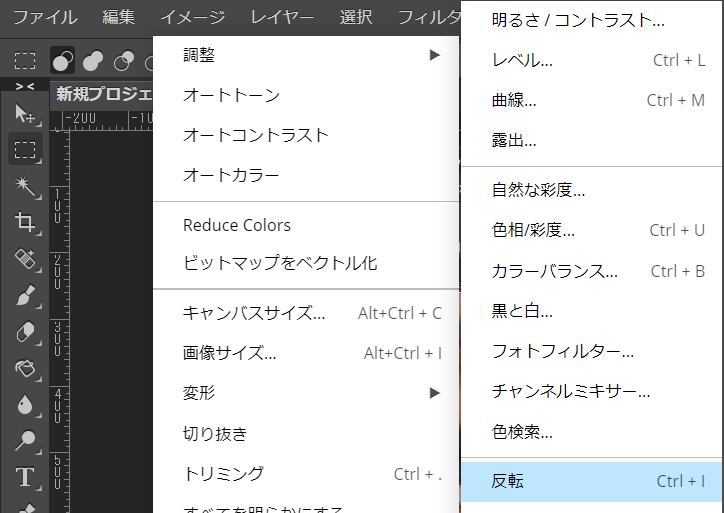Viewport: 724px width, 513px height.
Task: Open the ファイル menu
Action: [x=45, y=18]
